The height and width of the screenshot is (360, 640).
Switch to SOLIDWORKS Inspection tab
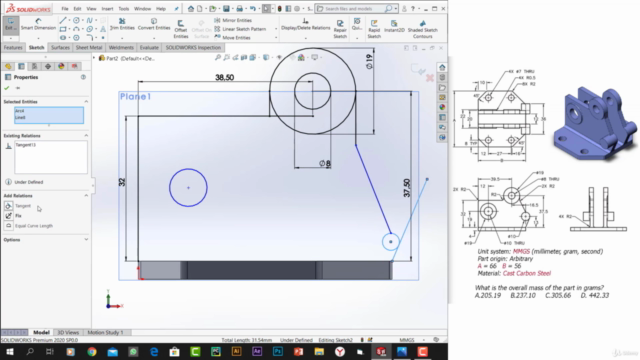tap(193, 48)
